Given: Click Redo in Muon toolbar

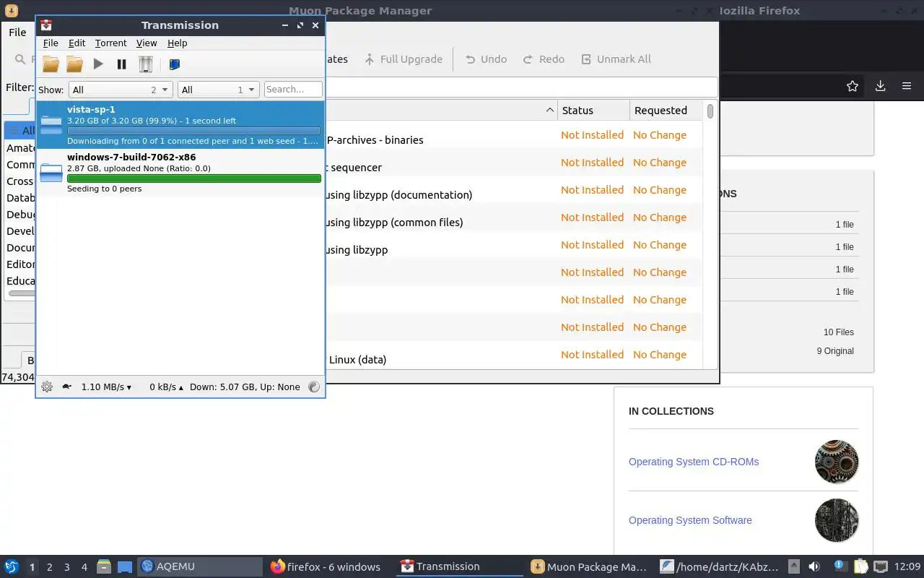Looking at the screenshot, I should [x=543, y=59].
